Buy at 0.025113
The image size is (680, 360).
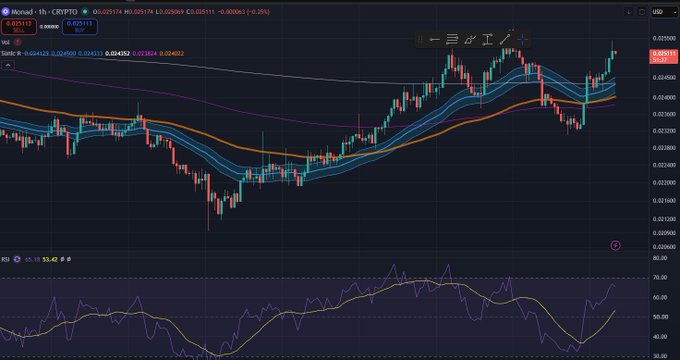click(80, 26)
